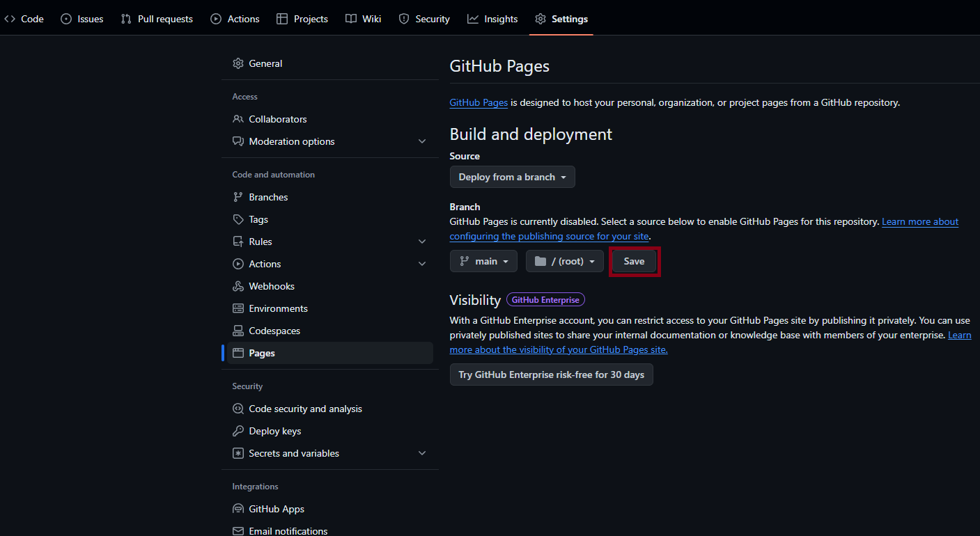Expand Moderation options chevron
The height and width of the screenshot is (536, 980).
[422, 141]
